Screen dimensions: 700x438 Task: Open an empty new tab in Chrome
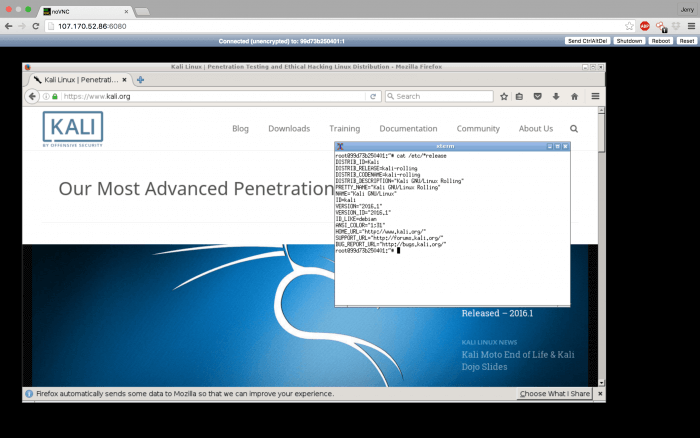[x=142, y=12]
